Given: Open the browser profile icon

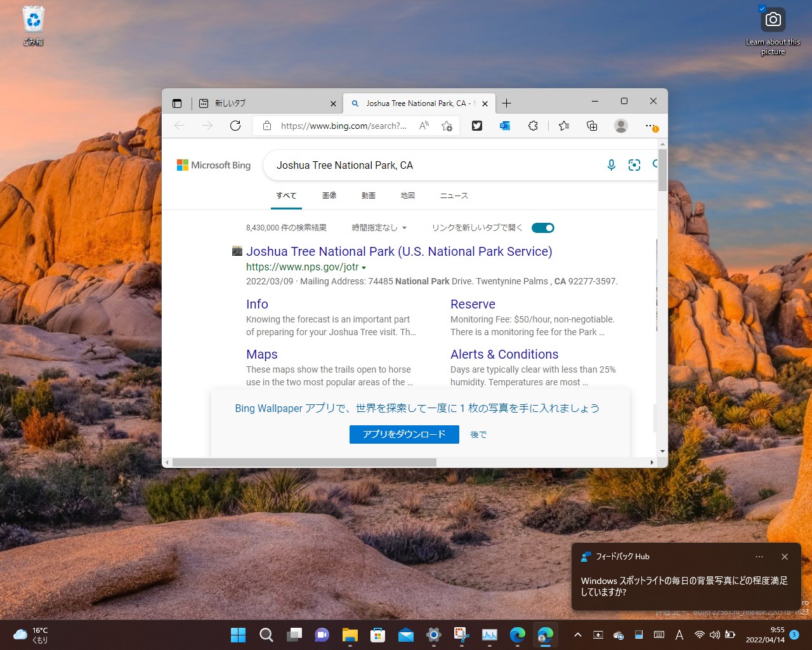Looking at the screenshot, I should (x=620, y=126).
